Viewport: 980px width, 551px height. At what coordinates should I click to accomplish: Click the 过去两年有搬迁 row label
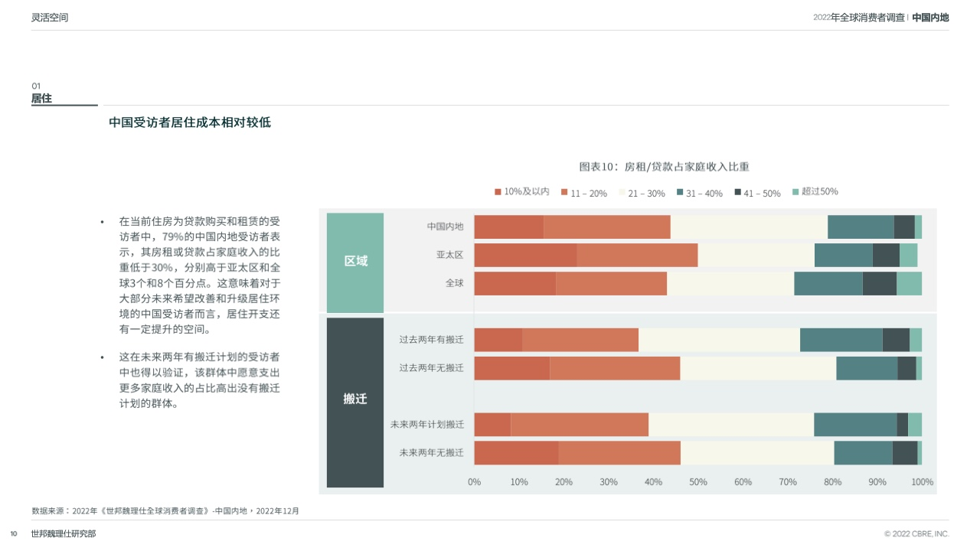click(x=432, y=340)
